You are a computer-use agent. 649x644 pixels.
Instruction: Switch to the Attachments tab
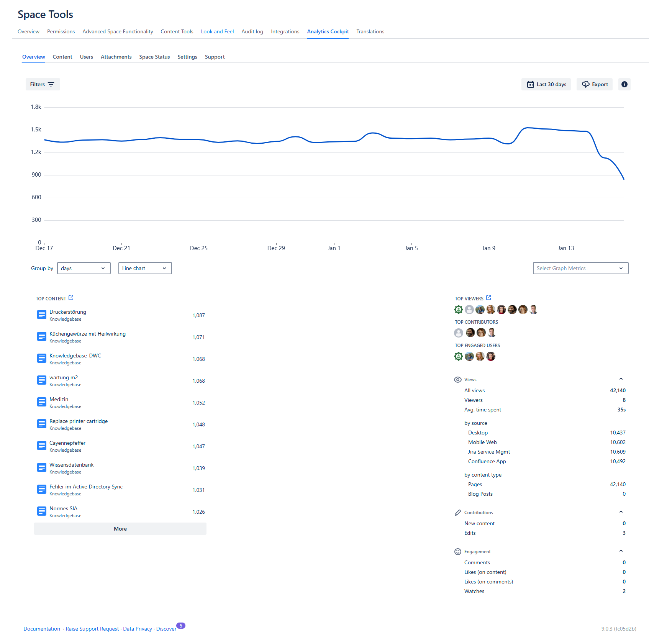(116, 57)
